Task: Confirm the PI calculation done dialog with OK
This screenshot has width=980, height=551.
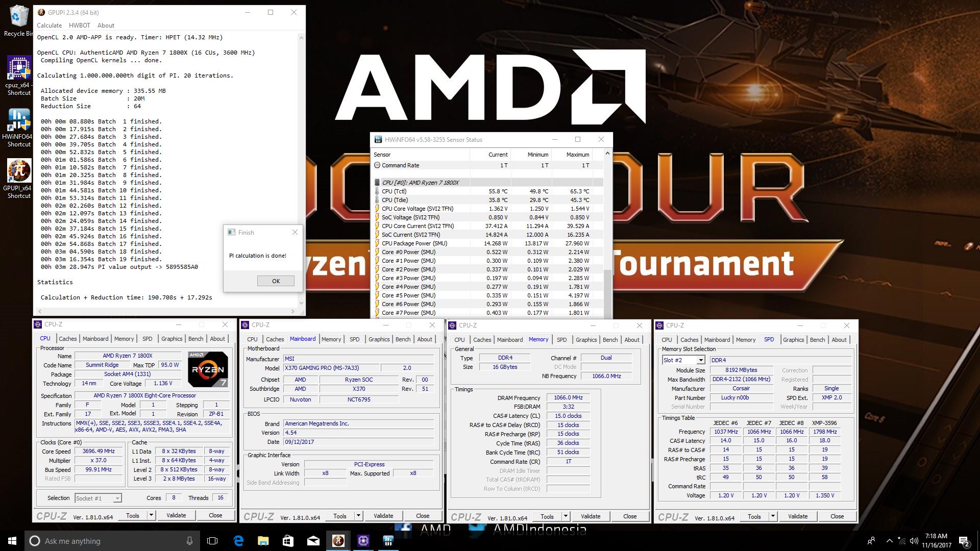Action: coord(276,281)
